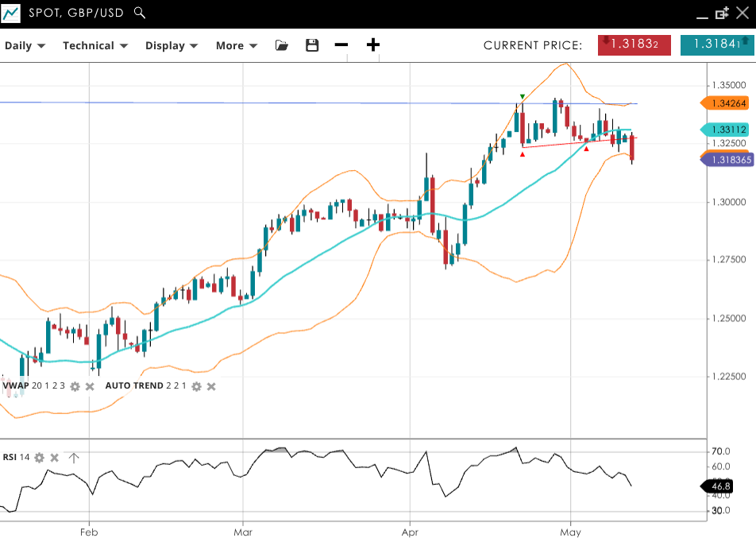Move RSI panel up with arrow icon
Viewport: 756px width, 542px height.
[x=74, y=458]
